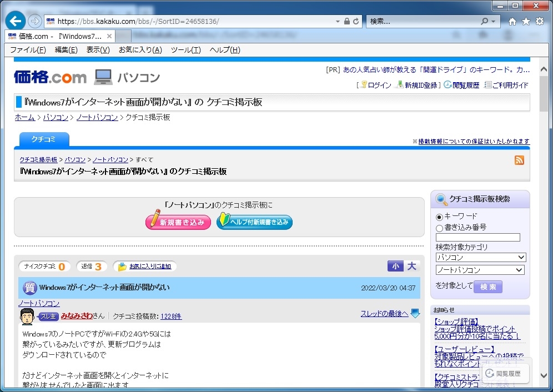Go to パソコン in top breadcrumb
The height and width of the screenshot is (392, 553).
56,117
